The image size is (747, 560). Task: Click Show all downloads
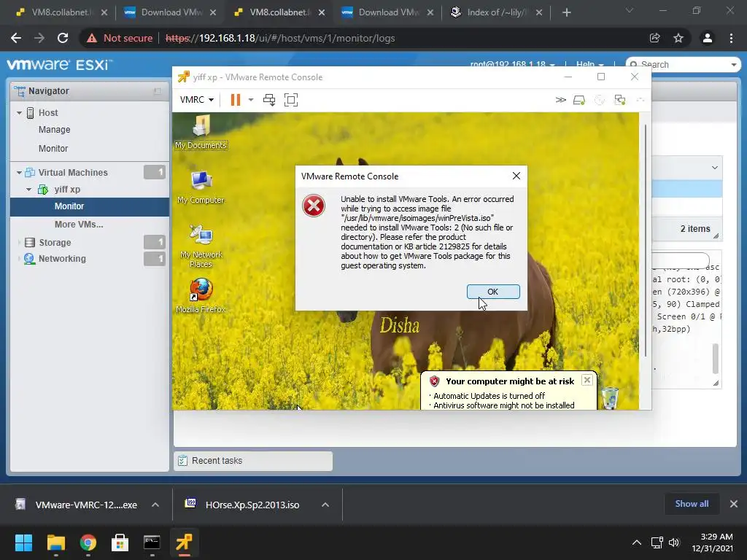click(692, 504)
